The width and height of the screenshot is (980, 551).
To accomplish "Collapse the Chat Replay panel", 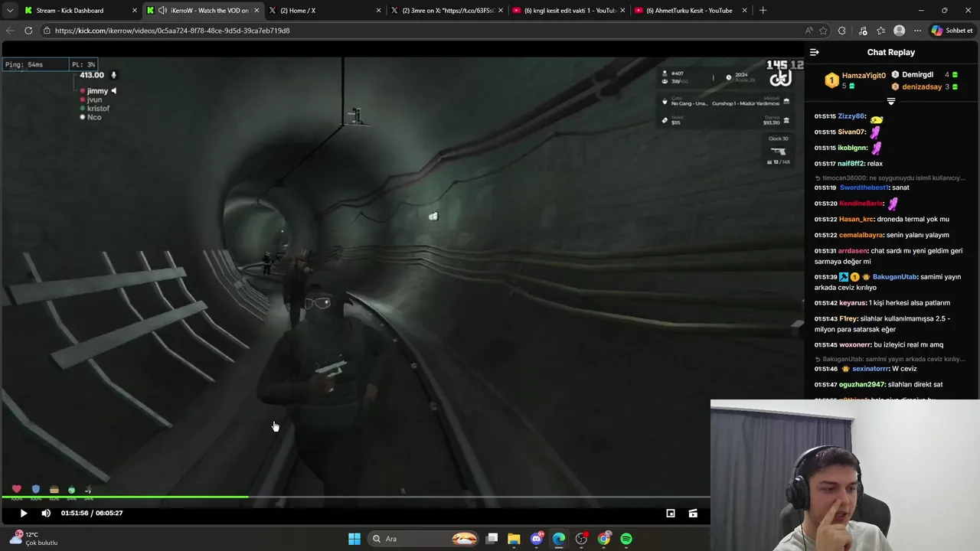I will coord(814,52).
